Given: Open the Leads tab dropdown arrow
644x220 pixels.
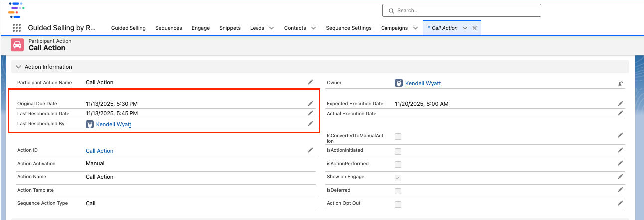Looking at the screenshot, I should [271, 28].
